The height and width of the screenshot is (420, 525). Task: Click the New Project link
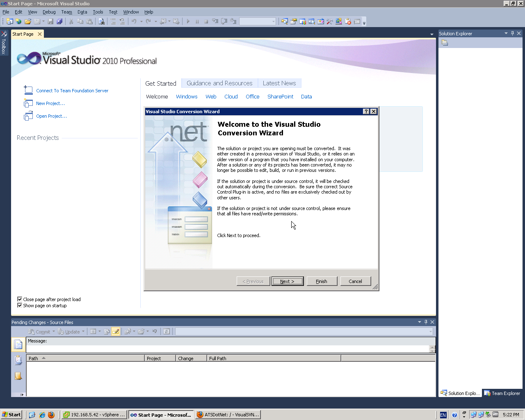pos(50,103)
